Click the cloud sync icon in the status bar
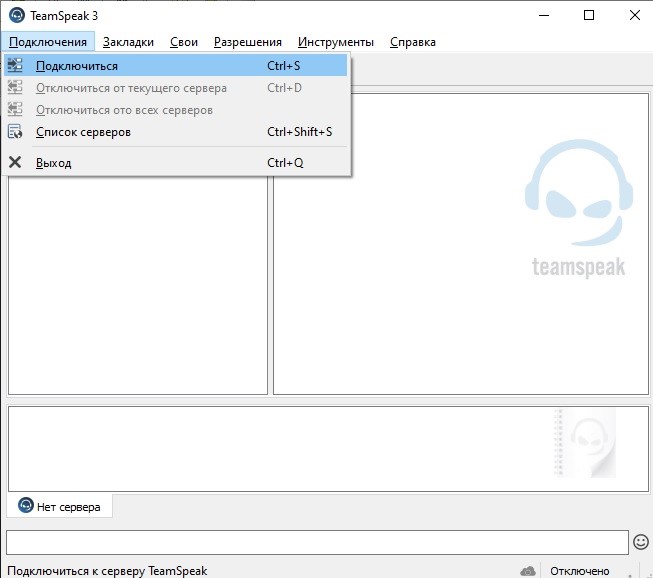This screenshot has height=578, width=653. [528, 571]
